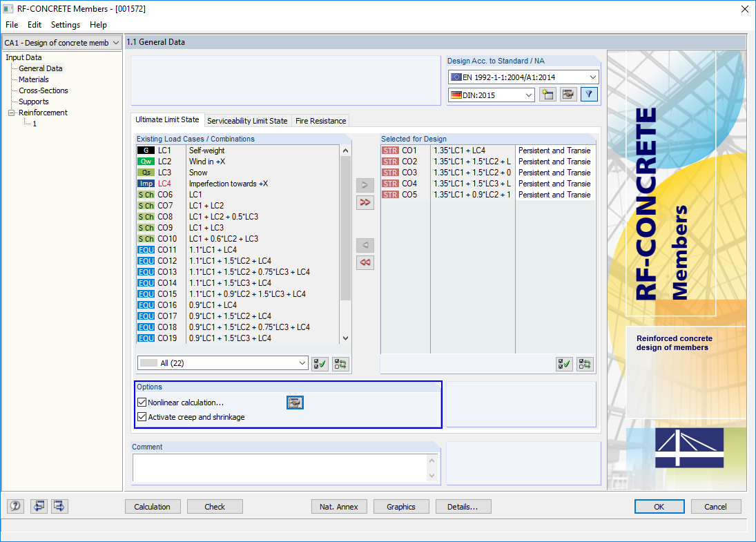756x542 pixels.
Task: Open the File menu
Action: (x=12, y=25)
